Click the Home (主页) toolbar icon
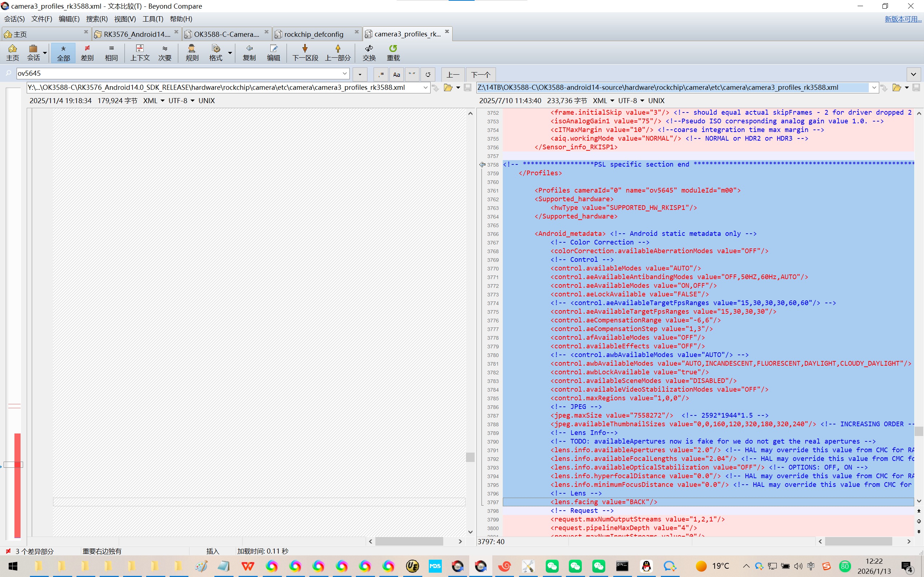The height and width of the screenshot is (577, 924). (12, 49)
